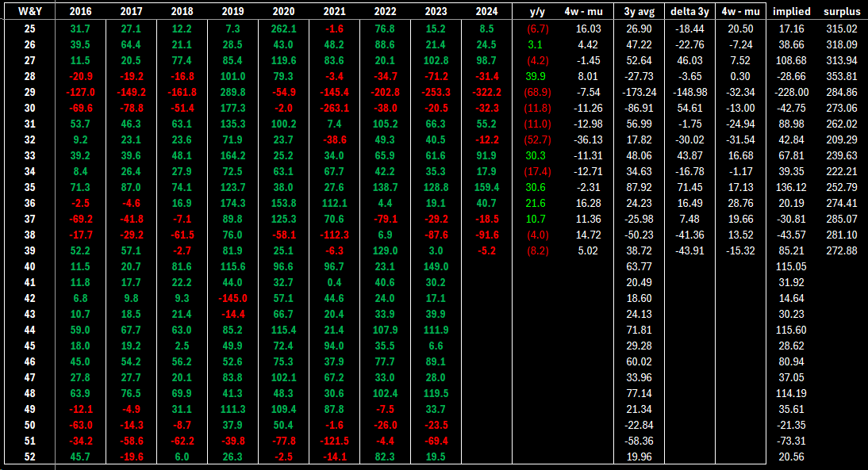Select surplus value 353.81
Image resolution: width=868 pixels, height=470 pixels.
click(x=842, y=76)
